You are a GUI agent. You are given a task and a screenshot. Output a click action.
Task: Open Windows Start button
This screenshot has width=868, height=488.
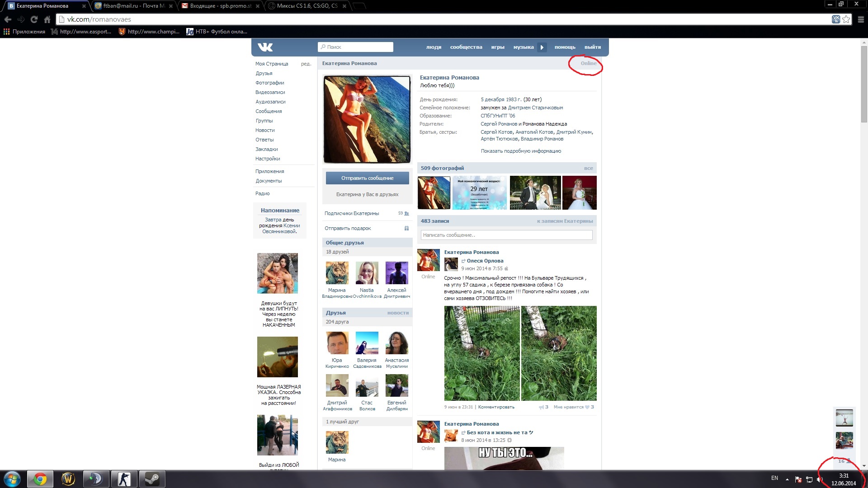(x=12, y=479)
